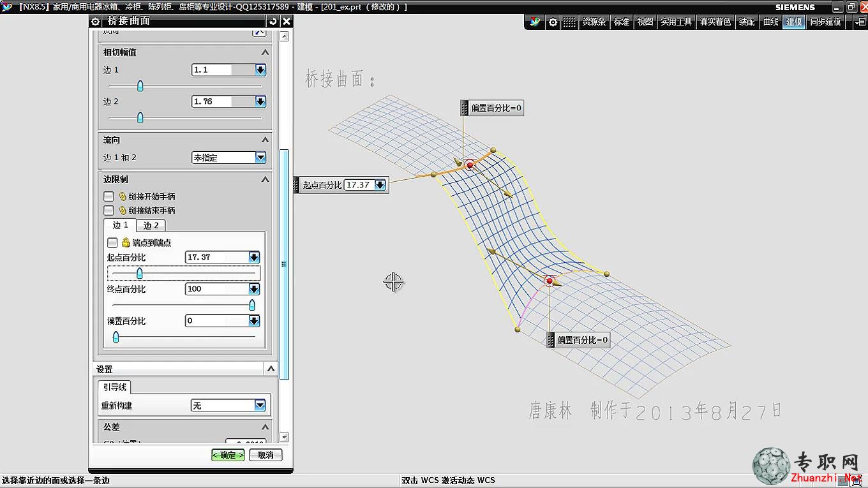The image size is (868, 488).
Task: Click the dialog resize grip on right edge
Action: [284, 264]
